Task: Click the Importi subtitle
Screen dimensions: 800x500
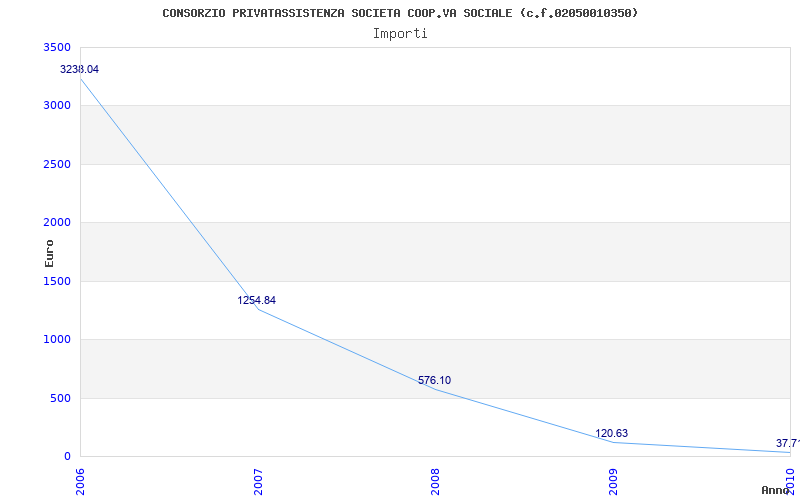Action: click(x=400, y=33)
